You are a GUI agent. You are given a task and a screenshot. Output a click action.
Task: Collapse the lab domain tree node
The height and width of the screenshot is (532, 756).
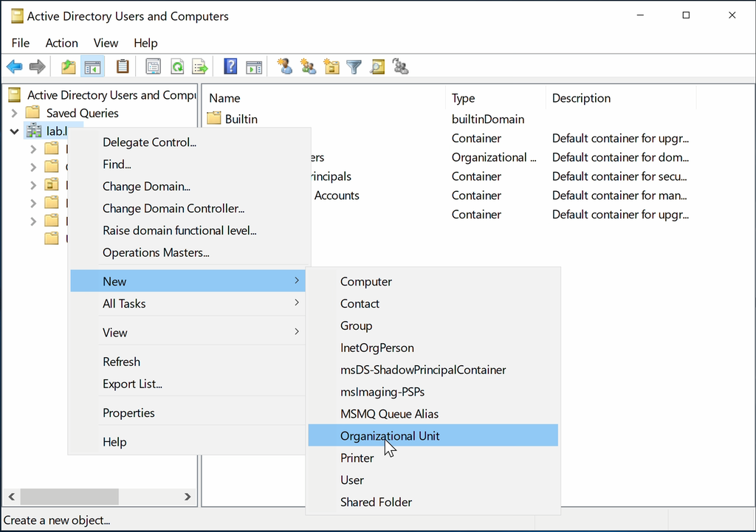coord(15,131)
